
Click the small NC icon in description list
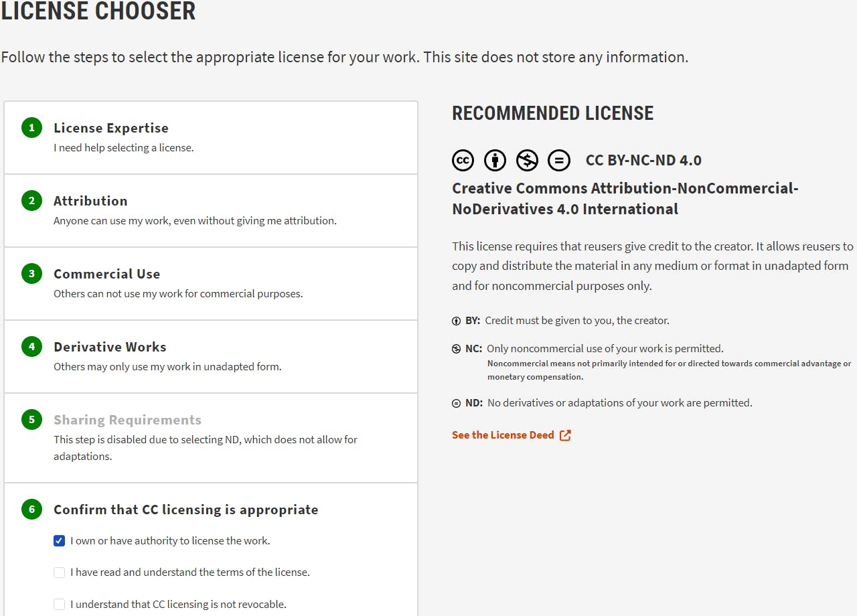457,349
